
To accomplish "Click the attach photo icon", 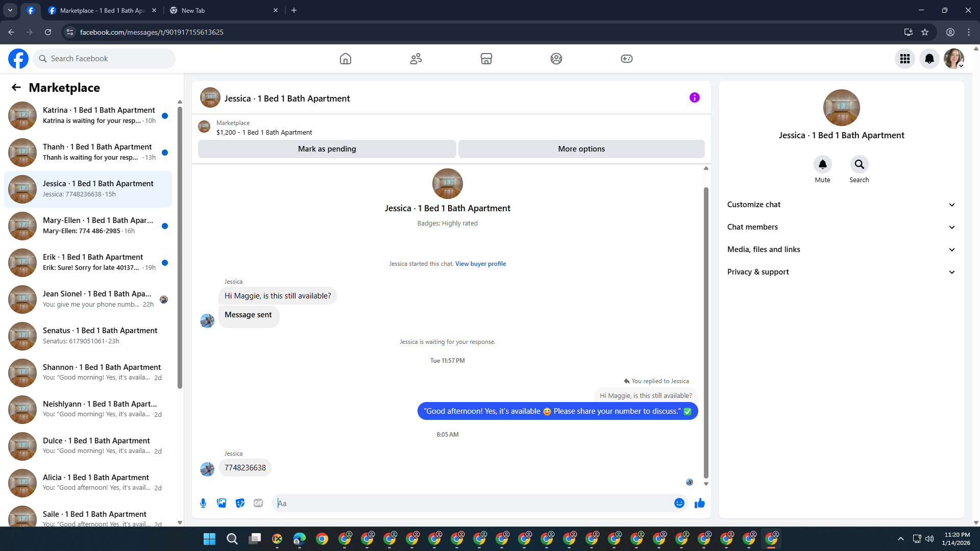I will click(222, 503).
